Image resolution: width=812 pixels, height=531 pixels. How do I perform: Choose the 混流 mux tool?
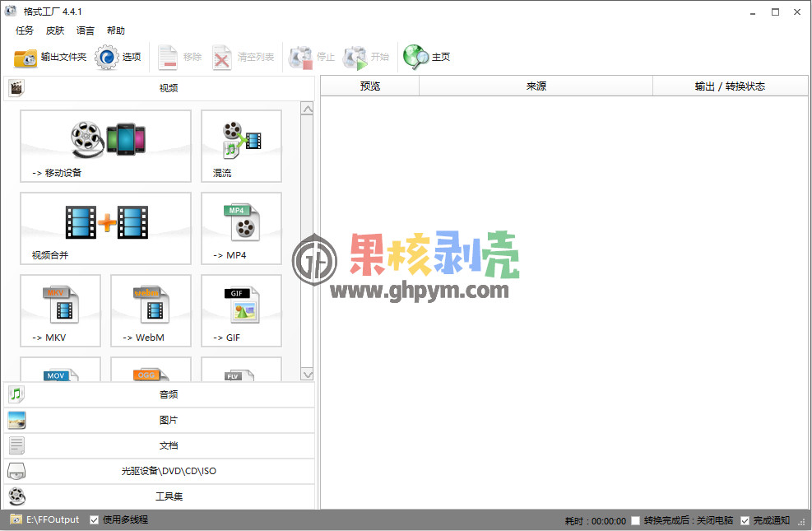point(241,146)
